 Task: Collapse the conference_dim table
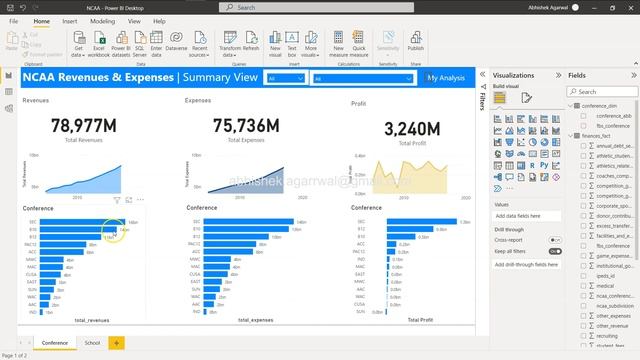(571, 106)
